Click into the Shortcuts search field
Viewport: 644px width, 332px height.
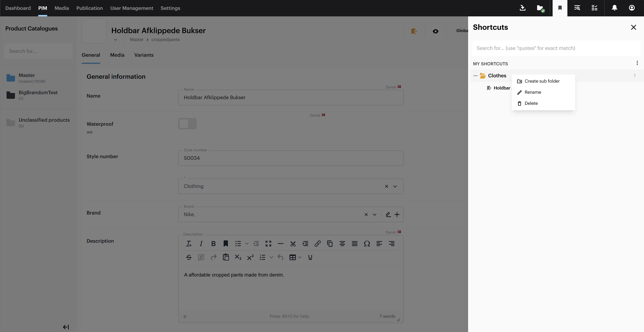pos(555,48)
